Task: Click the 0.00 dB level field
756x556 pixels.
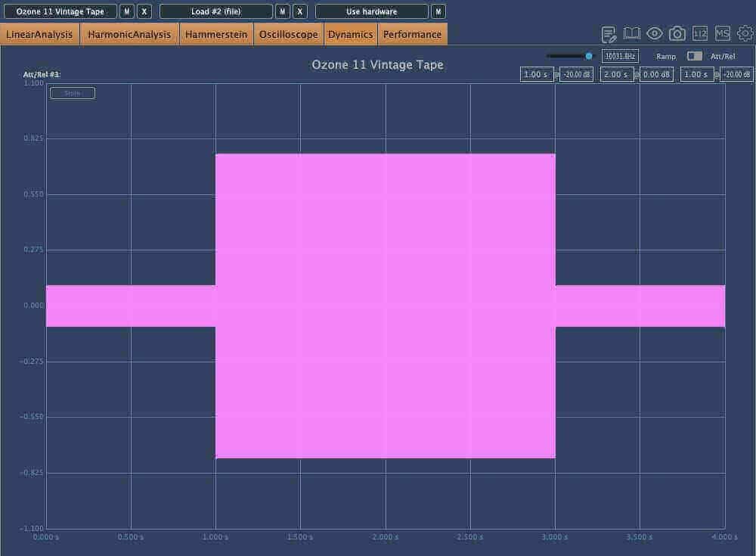Action: coord(657,75)
